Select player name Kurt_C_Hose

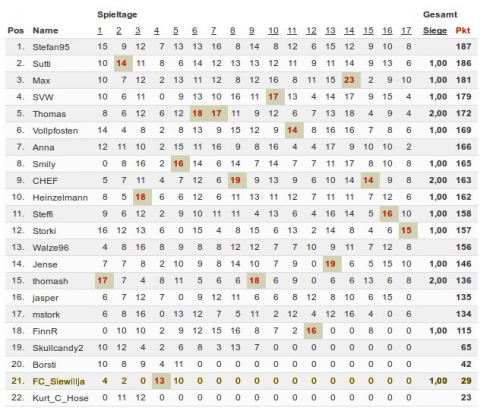[60, 398]
